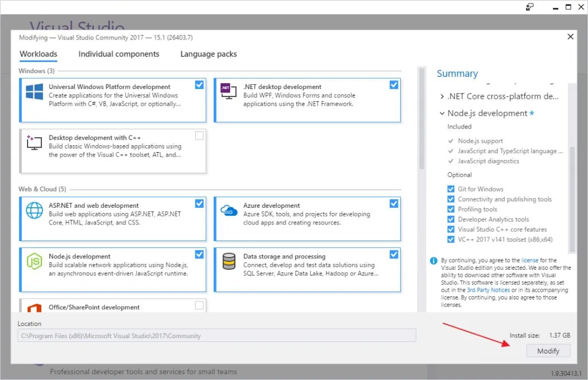Open the license link
This screenshot has width=588, height=380.
click(529, 260)
